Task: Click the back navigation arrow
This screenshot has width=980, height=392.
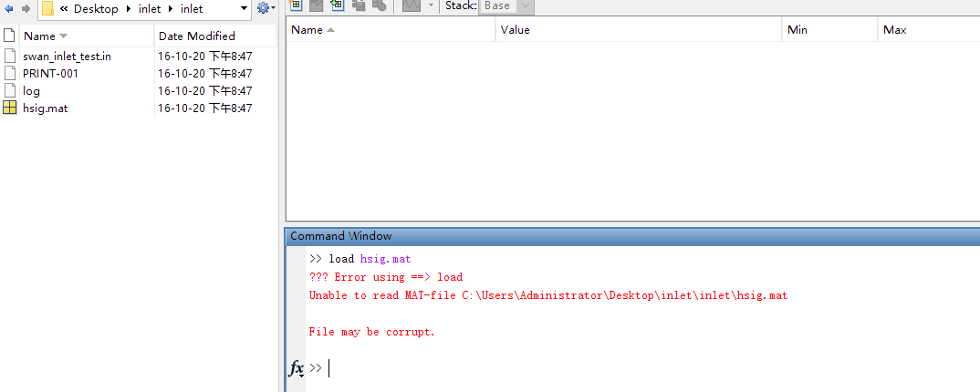Action: pos(9,9)
